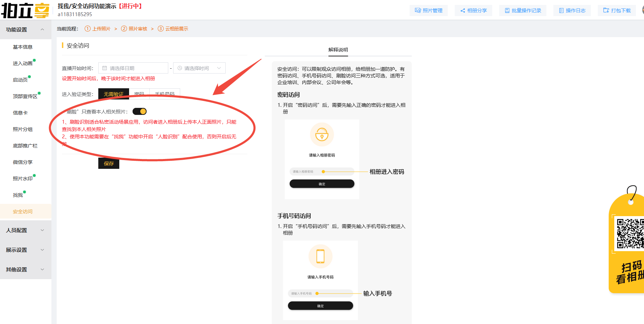Disable the 刷脸只查看本人相关照片 toggle

139,111
